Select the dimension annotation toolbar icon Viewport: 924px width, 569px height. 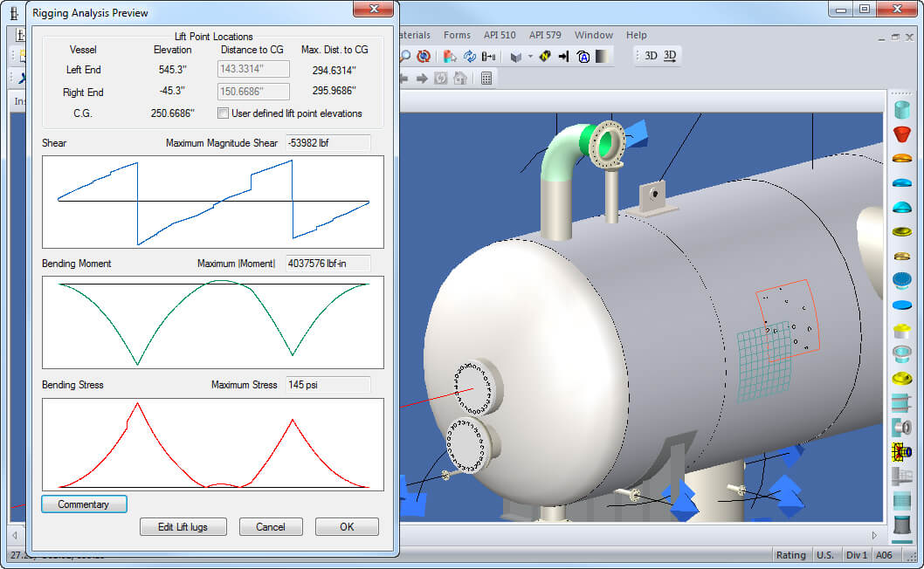click(x=490, y=55)
